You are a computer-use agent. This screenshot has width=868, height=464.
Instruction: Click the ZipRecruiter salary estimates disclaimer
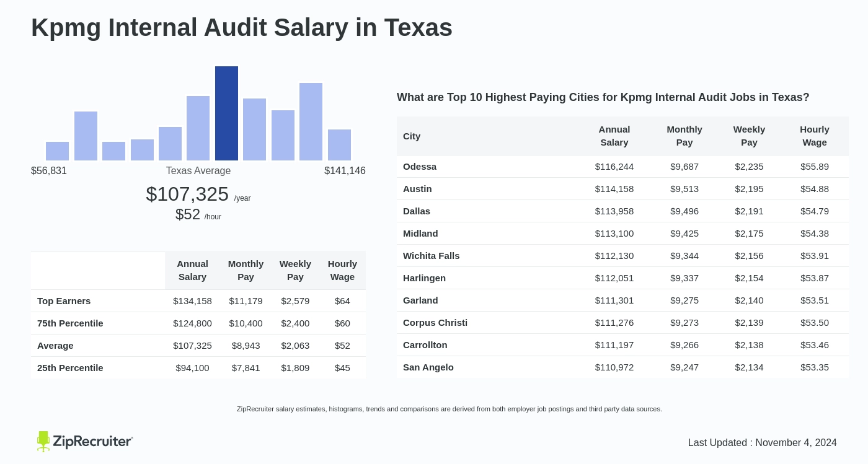(x=449, y=409)
